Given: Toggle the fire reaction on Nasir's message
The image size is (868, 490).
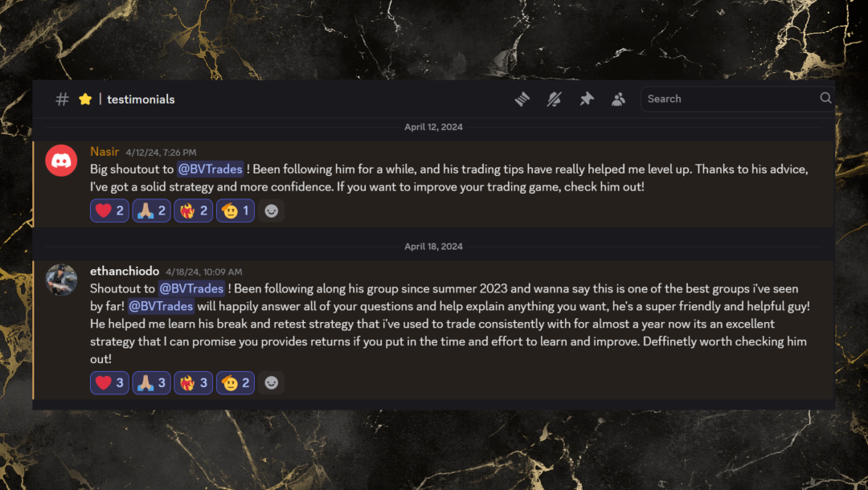Looking at the screenshot, I should 193,210.
